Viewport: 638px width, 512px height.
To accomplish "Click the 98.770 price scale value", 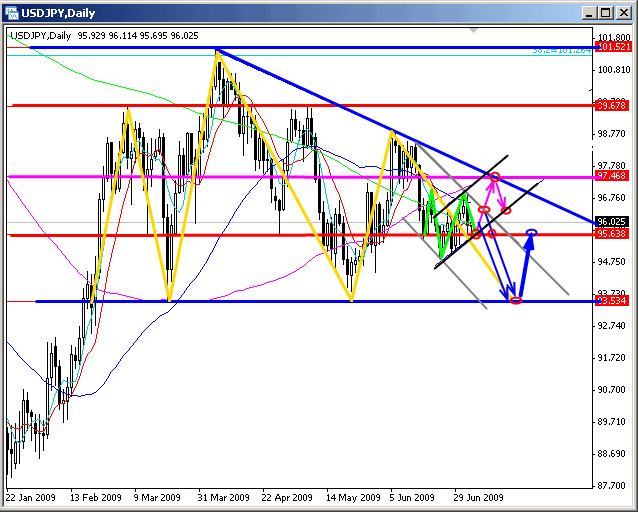I will [x=614, y=134].
